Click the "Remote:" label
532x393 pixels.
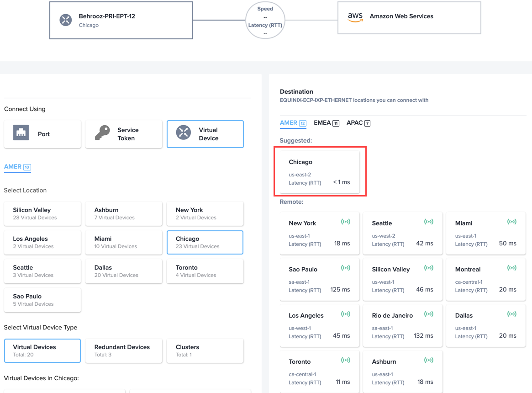point(291,202)
